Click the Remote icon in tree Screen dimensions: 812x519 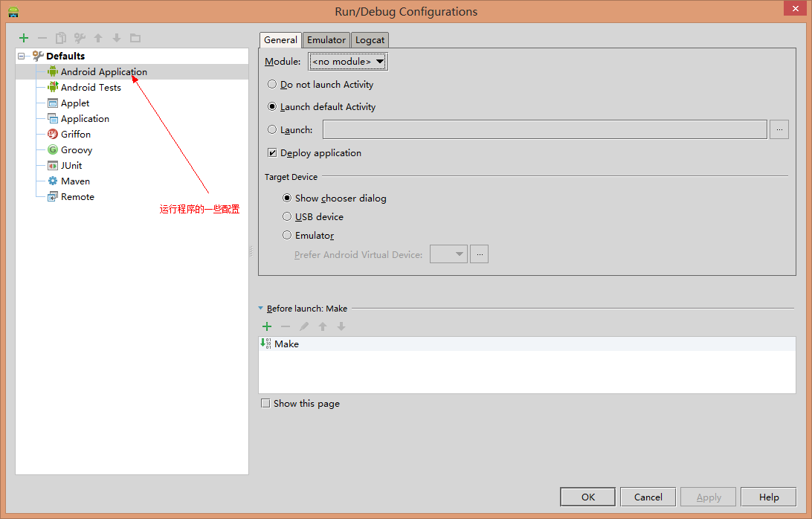53,196
